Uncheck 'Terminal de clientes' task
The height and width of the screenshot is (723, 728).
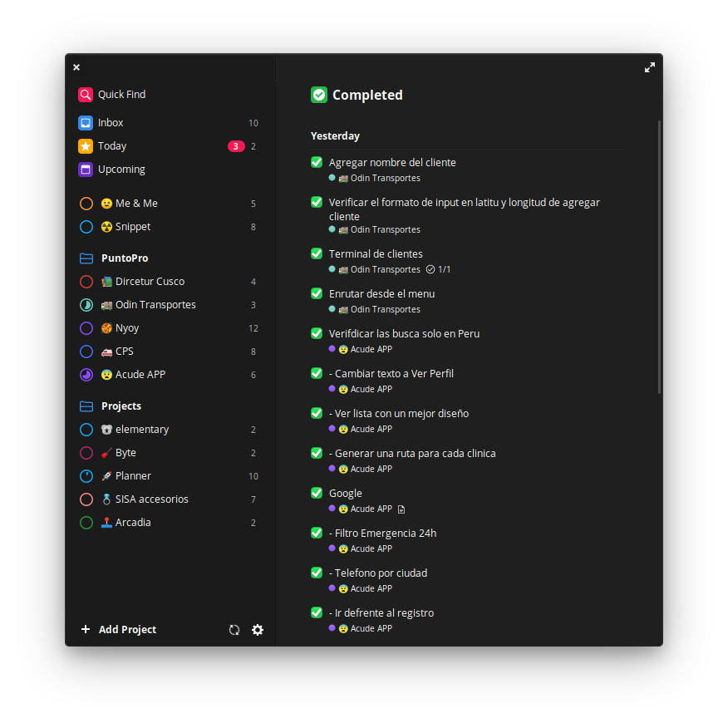tap(317, 253)
